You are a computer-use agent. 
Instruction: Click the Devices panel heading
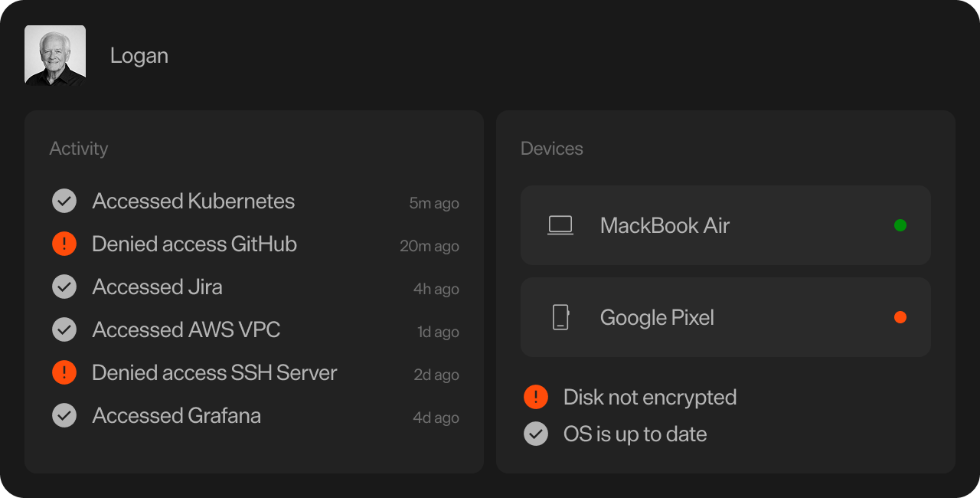[x=551, y=149]
